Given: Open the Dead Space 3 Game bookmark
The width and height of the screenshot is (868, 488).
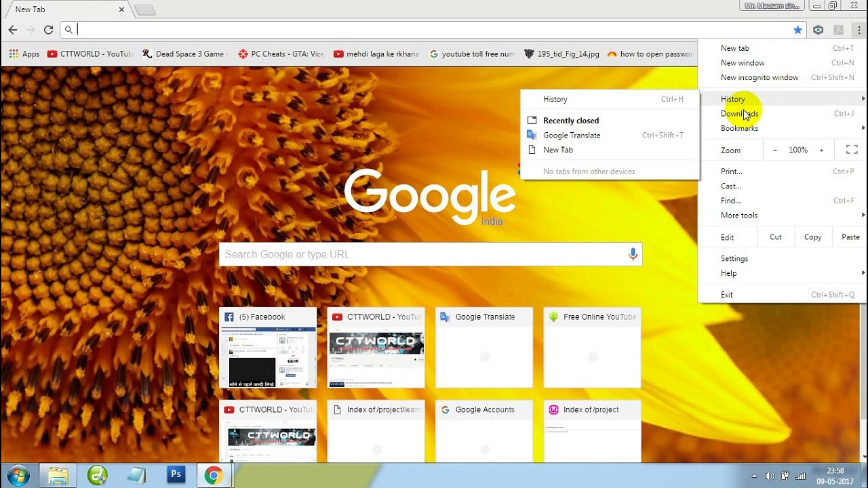Looking at the screenshot, I should [x=184, y=54].
